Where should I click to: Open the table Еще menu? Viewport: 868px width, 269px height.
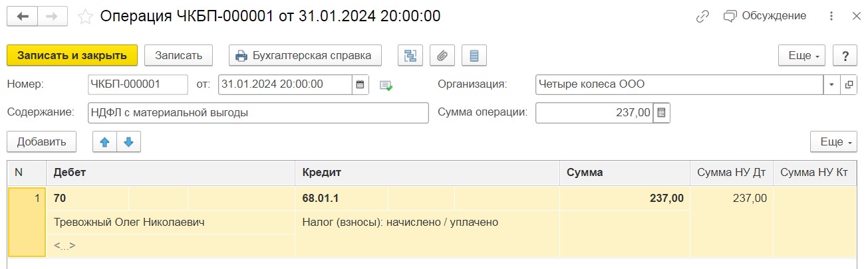(834, 141)
